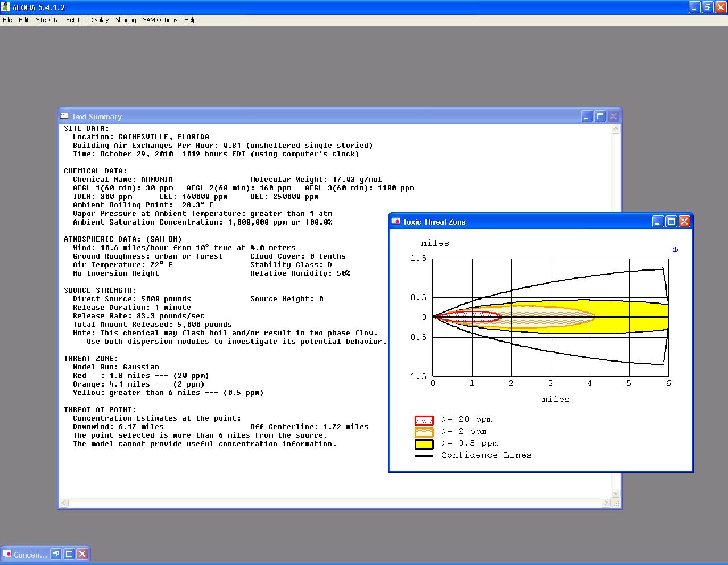Open the Edit menu

click(24, 20)
